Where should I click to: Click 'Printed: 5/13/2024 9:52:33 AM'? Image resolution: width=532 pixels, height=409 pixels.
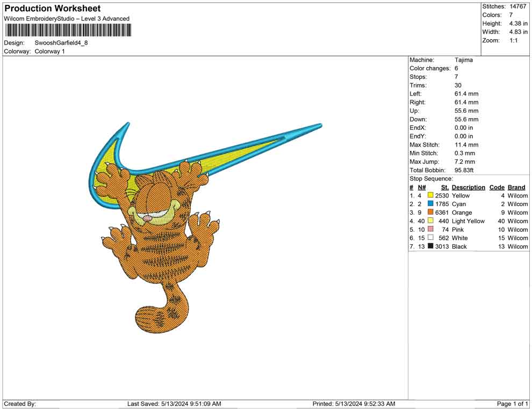[354, 404]
